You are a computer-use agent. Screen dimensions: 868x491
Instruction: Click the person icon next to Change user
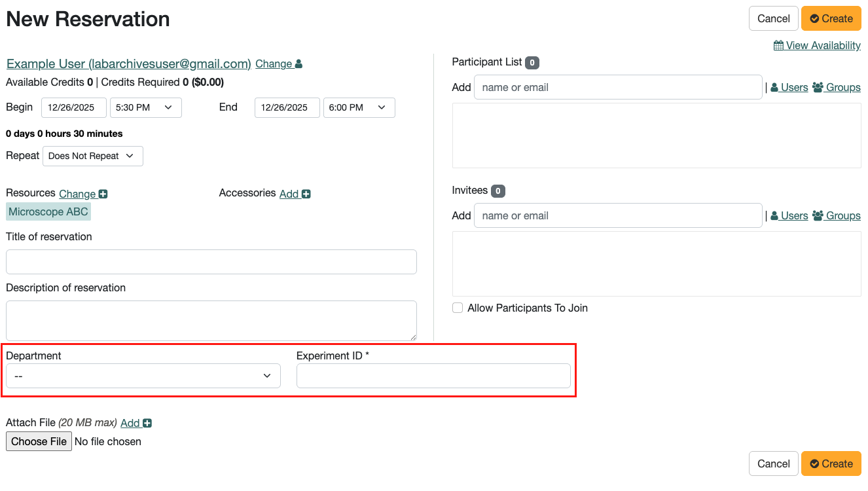click(297, 63)
